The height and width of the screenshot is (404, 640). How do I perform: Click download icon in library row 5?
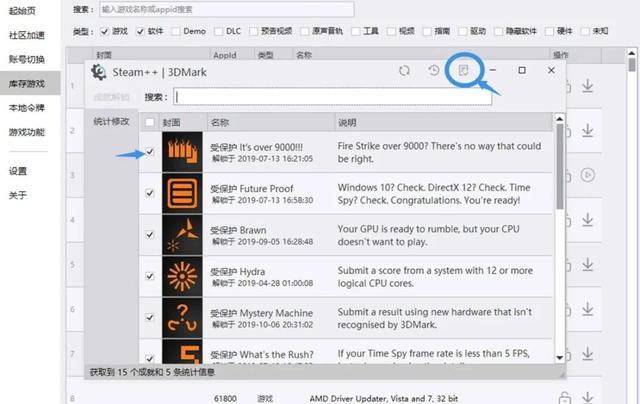click(588, 265)
